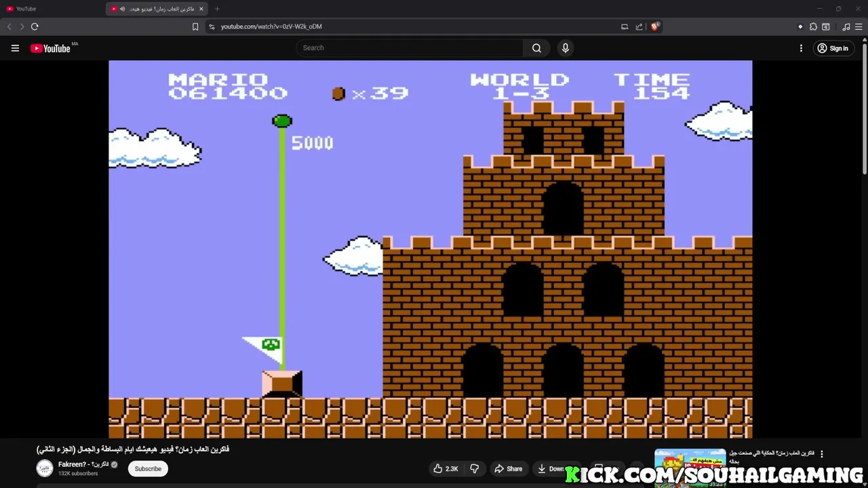Open the browser media control music icon
This screenshot has width=868, height=488.
tap(846, 26)
